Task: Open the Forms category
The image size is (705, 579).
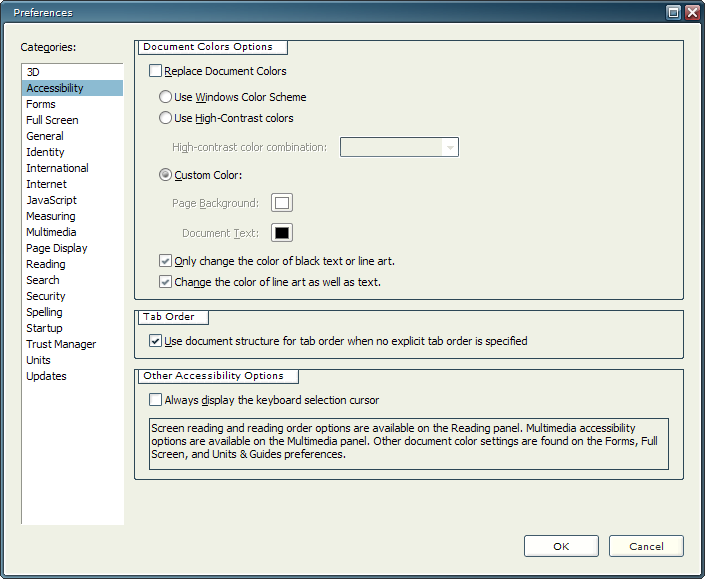Action: pyautogui.click(x=72, y=104)
